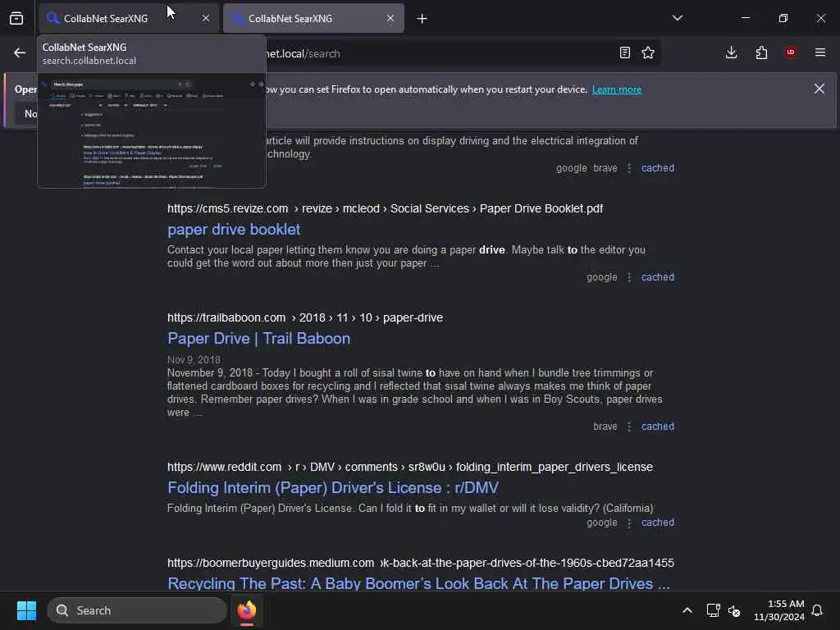Toggle reader view icon in address bar
This screenshot has height=630, width=840.
(x=624, y=52)
